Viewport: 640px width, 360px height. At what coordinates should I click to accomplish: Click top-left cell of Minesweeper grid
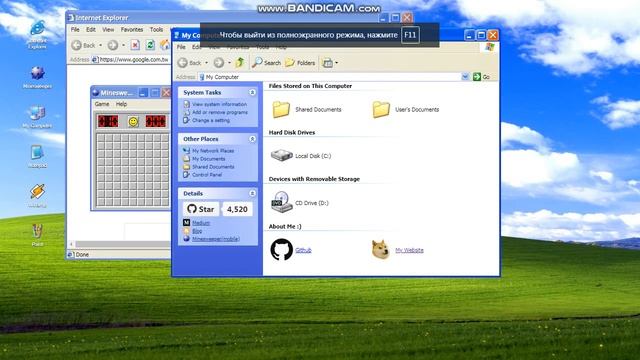101,138
